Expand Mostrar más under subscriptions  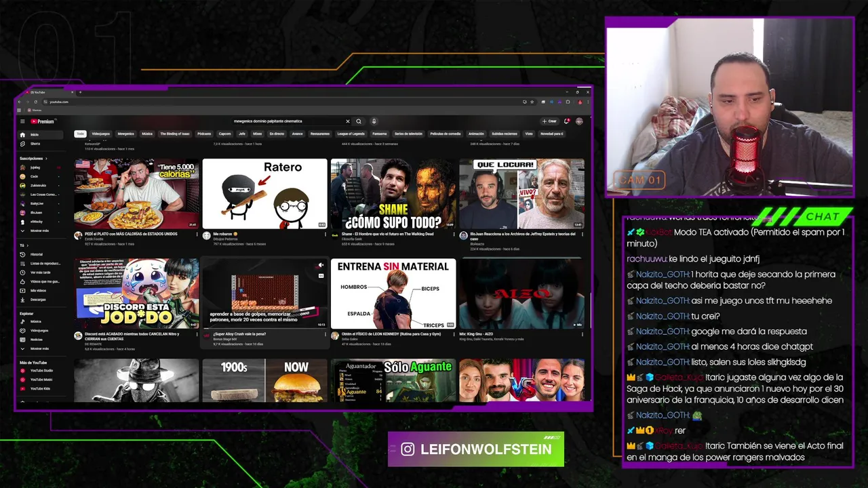(41, 230)
